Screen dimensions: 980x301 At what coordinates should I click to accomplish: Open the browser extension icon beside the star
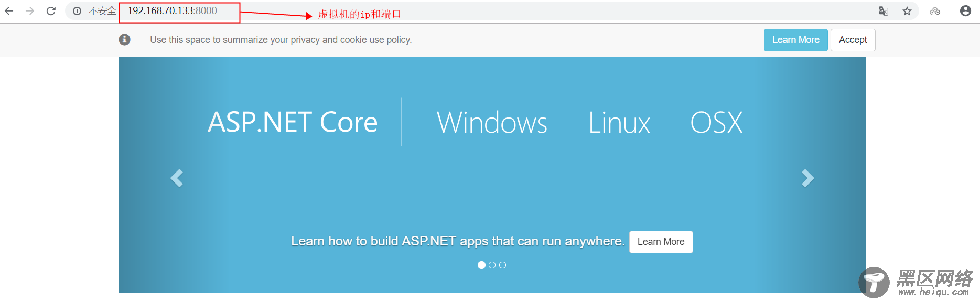(x=935, y=11)
